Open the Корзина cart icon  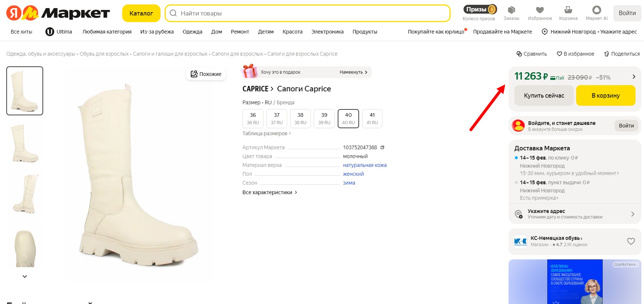click(x=568, y=13)
